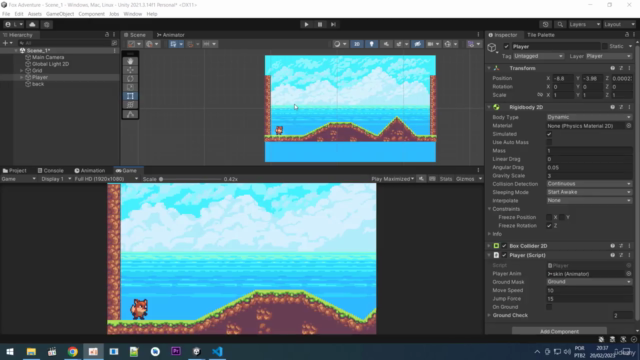The image size is (640, 360).
Task: Switch to the Animator tab
Action: point(171,35)
